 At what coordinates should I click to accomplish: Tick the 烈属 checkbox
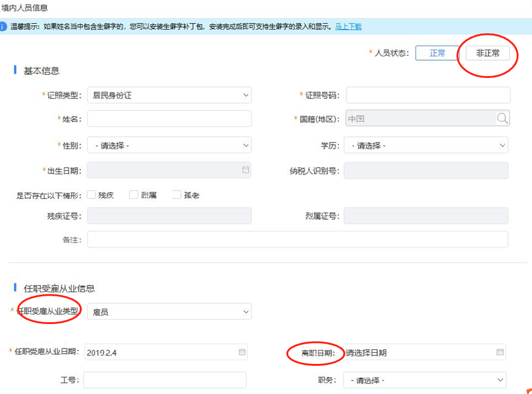pos(134,195)
